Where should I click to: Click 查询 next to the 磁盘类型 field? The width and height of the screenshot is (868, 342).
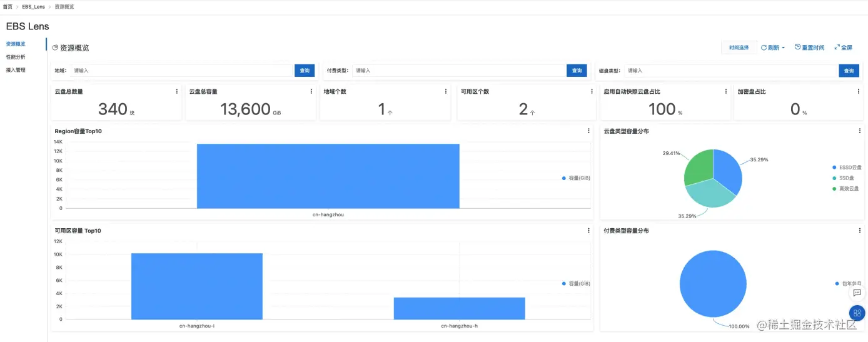(x=849, y=71)
